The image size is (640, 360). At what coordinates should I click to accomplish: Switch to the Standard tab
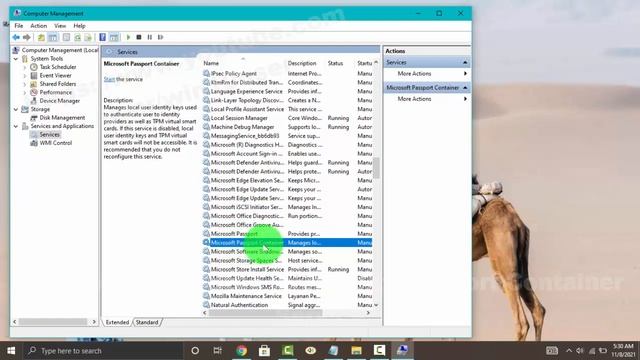pyautogui.click(x=147, y=322)
